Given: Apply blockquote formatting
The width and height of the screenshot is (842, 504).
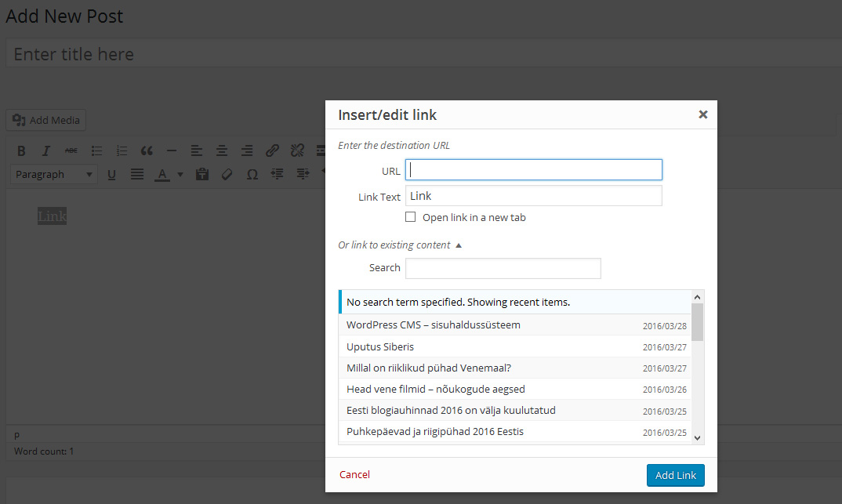Looking at the screenshot, I should [x=147, y=151].
